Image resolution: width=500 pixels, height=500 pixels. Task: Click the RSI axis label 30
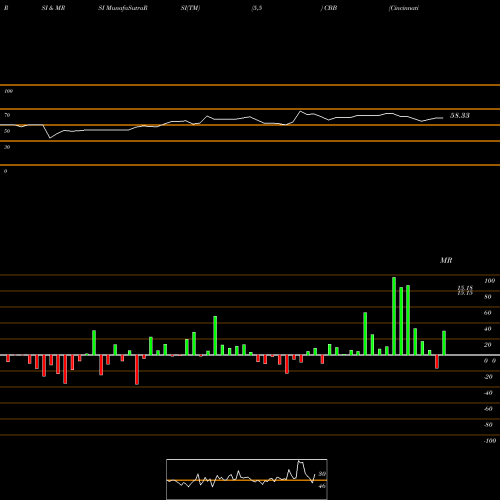tap(7, 147)
